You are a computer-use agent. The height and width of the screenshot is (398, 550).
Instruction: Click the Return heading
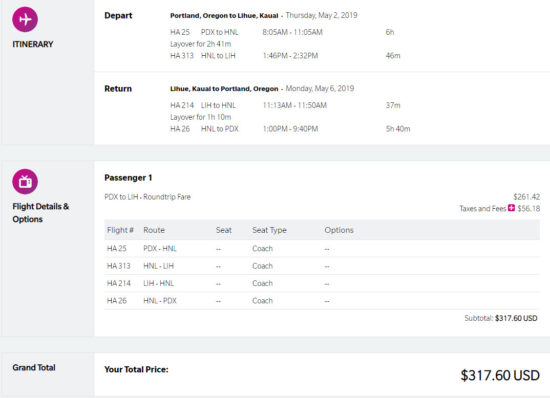(118, 89)
